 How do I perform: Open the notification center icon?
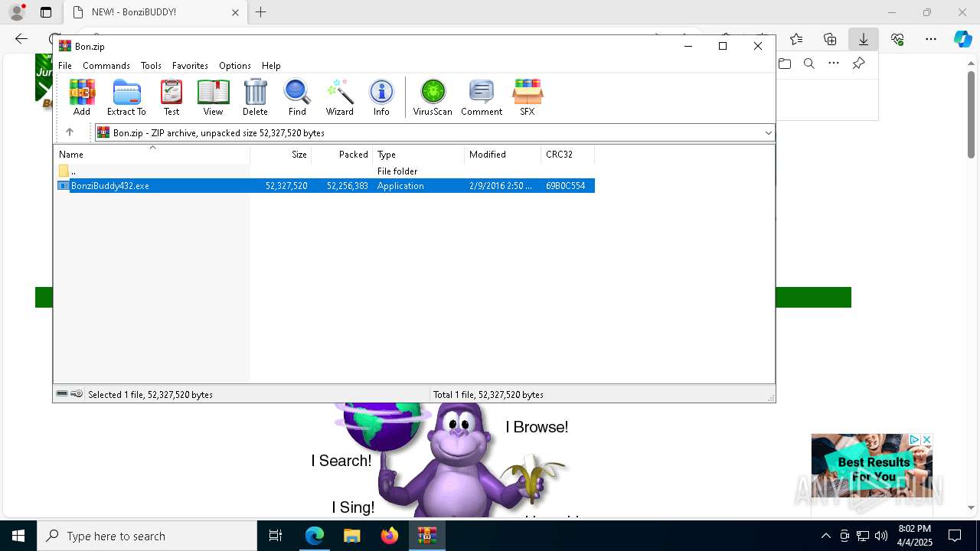point(955,536)
